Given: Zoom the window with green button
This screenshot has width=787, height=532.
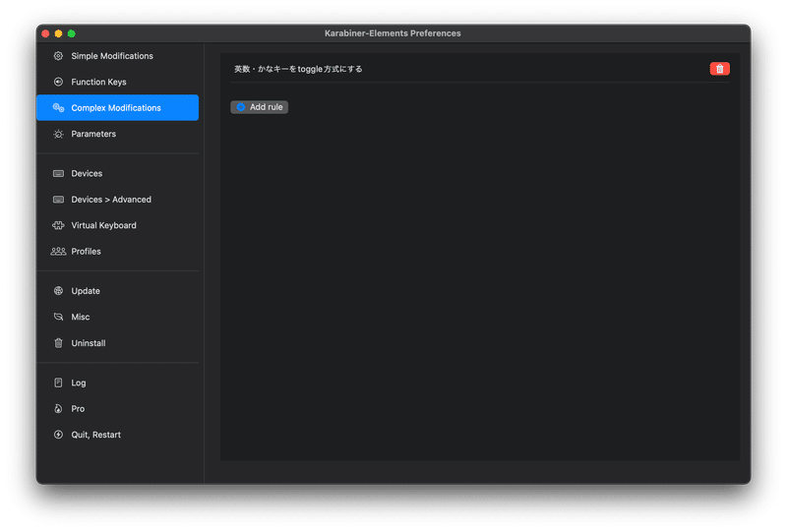Looking at the screenshot, I should pos(71,33).
